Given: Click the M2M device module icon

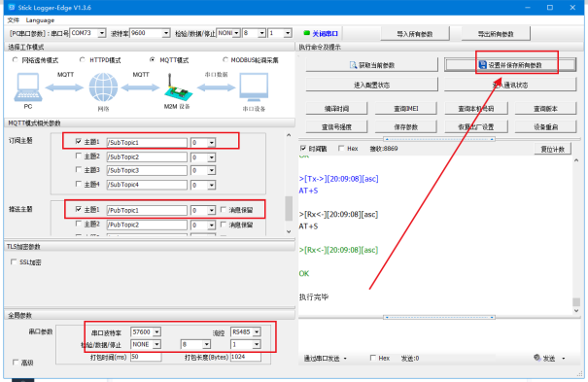Looking at the screenshot, I should 178,87.
